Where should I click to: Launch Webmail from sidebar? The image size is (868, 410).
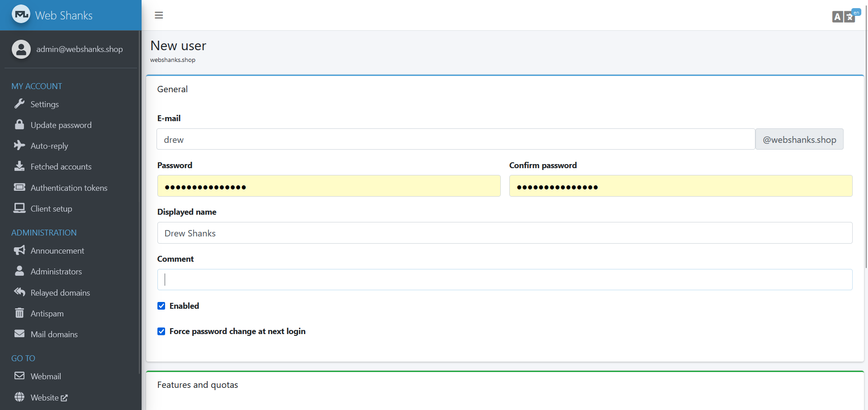click(x=46, y=377)
